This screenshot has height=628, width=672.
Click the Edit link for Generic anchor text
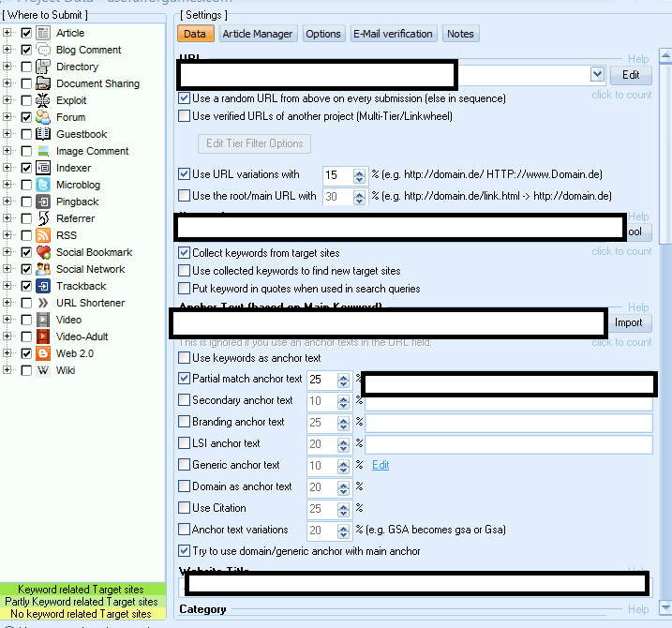click(381, 465)
